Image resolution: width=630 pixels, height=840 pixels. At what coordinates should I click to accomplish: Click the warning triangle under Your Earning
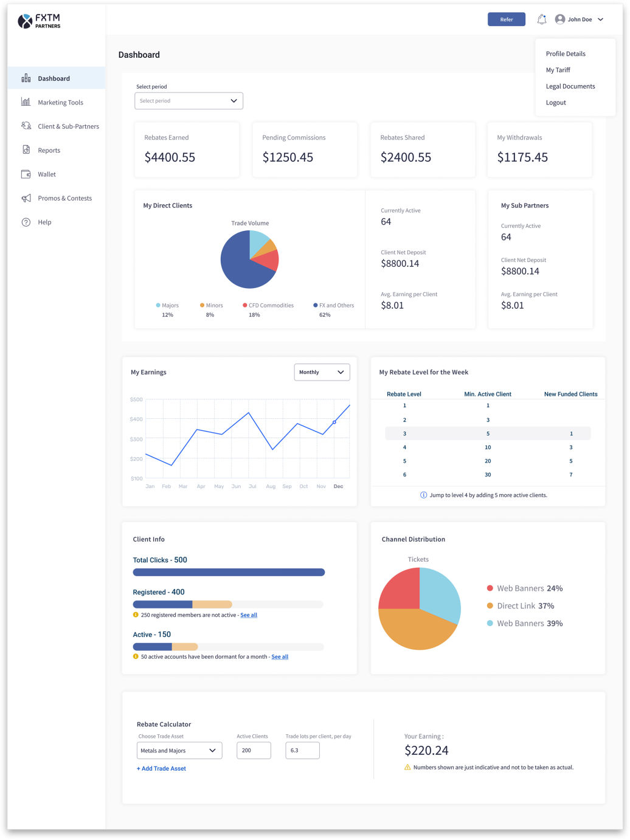(x=407, y=767)
